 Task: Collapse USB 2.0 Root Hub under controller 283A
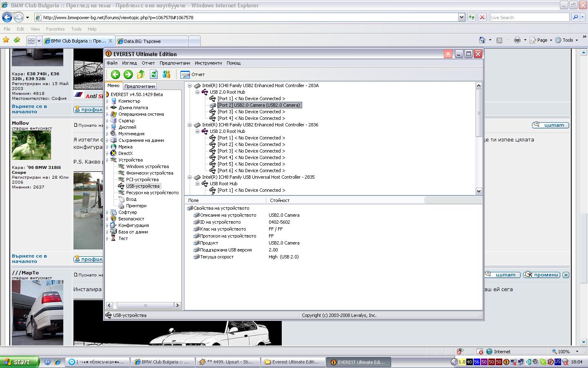[197, 92]
